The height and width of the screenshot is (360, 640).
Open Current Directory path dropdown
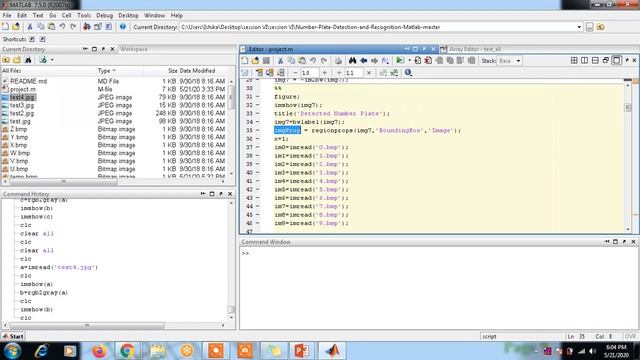tap(579, 27)
